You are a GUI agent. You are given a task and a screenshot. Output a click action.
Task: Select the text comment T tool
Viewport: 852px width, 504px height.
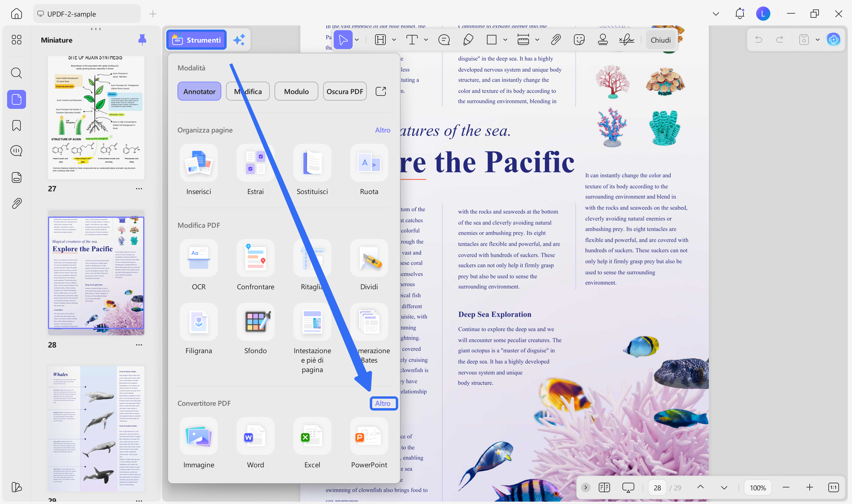tap(412, 40)
